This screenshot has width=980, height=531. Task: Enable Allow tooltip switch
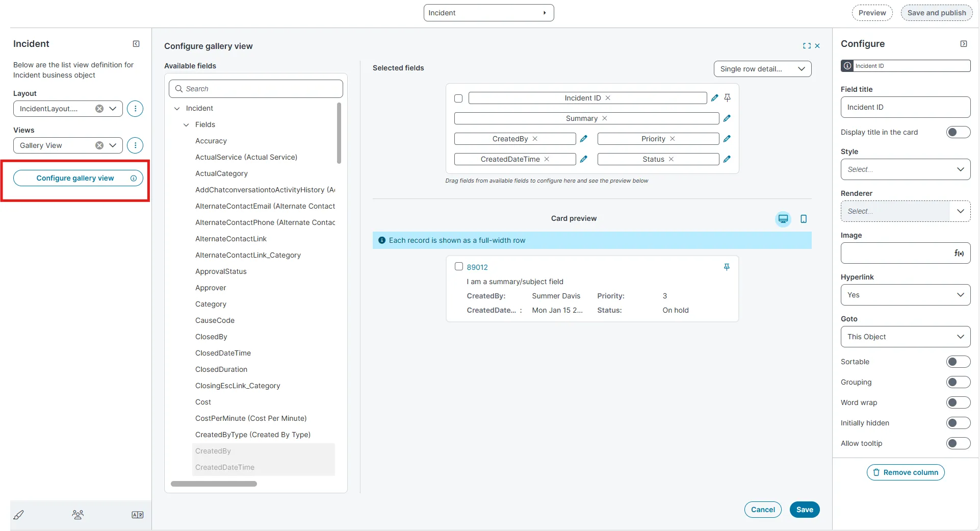point(958,443)
